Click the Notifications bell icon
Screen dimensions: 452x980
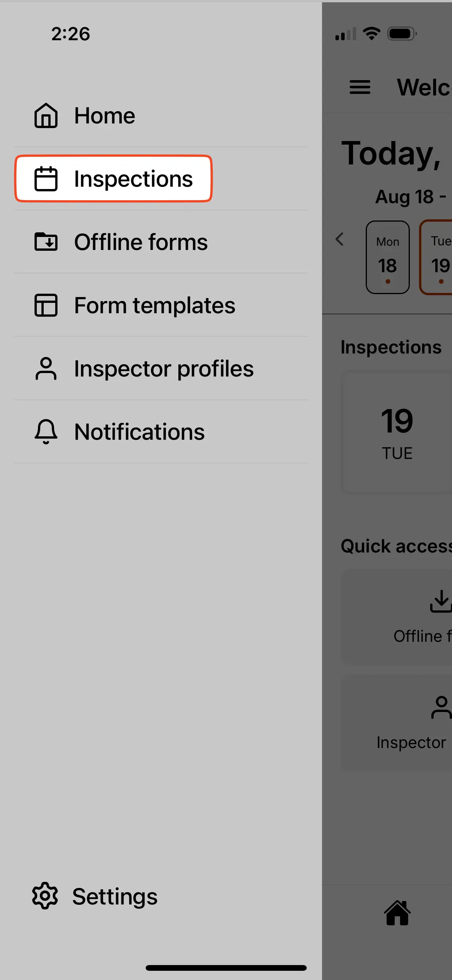(46, 432)
